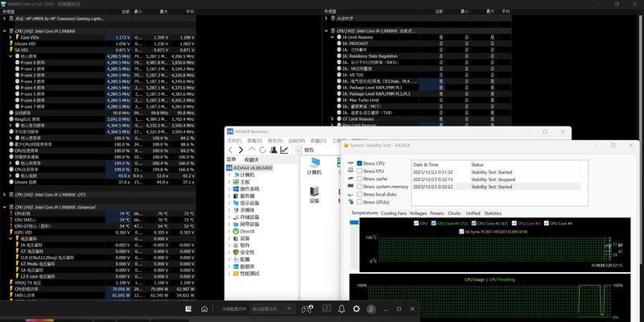Select the Stability Test: Stopped log row
The height and width of the screenshot is (322, 644).
click(496, 180)
